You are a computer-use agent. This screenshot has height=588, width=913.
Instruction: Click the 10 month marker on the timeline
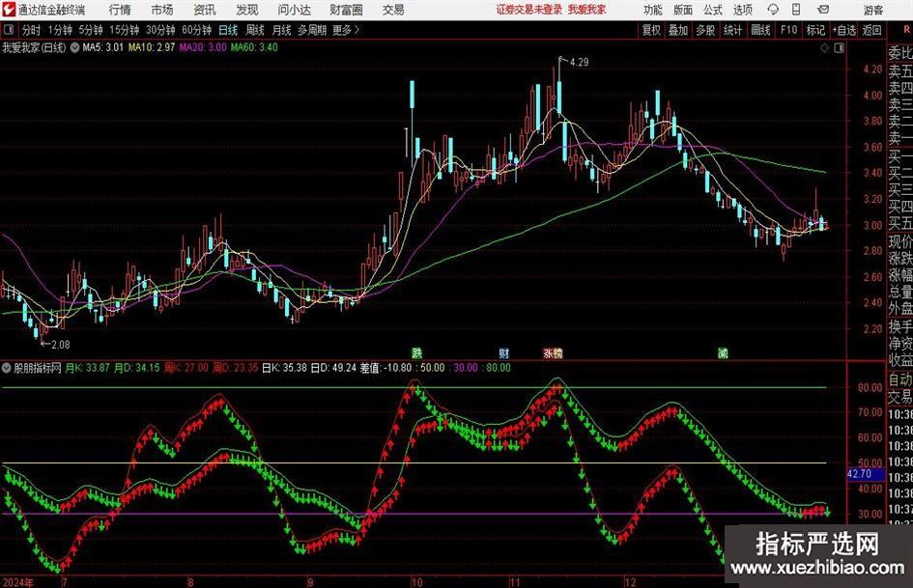tap(415, 581)
